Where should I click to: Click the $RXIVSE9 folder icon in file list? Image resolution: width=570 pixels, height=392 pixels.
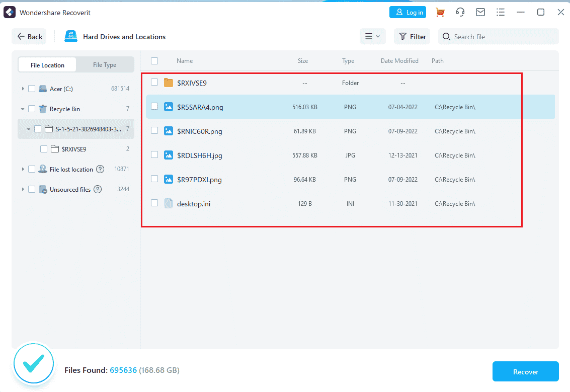(169, 83)
